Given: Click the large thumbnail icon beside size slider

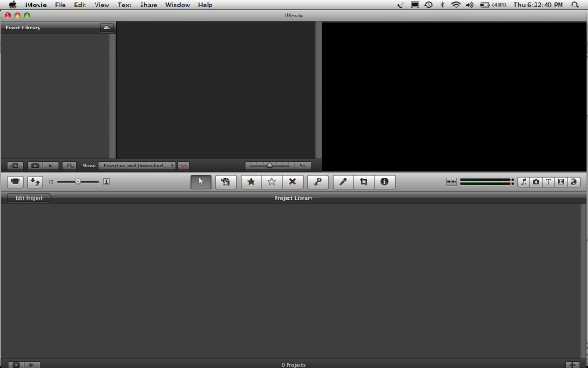Looking at the screenshot, I should click(107, 182).
